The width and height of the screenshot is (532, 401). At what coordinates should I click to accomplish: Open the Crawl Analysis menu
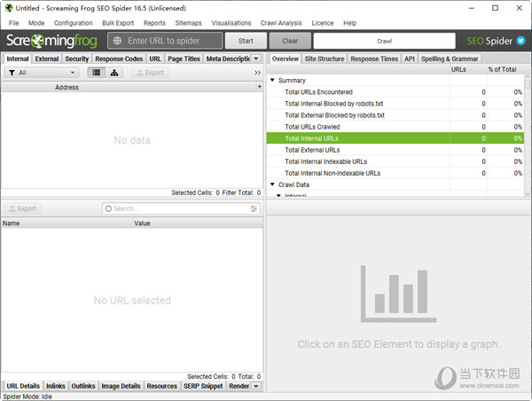[x=281, y=23]
